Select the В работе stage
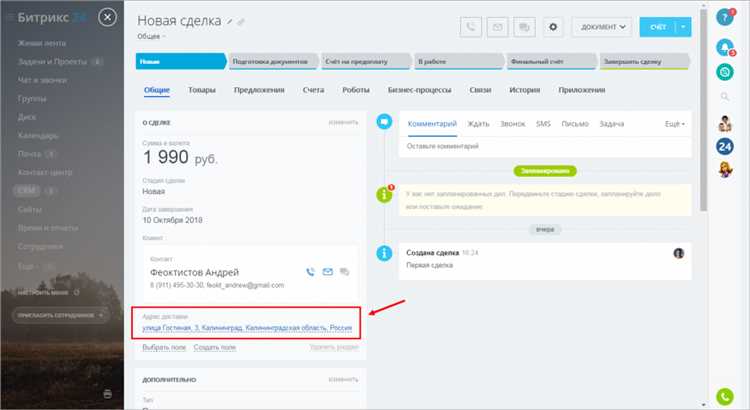The image size is (750, 410). 459,61
